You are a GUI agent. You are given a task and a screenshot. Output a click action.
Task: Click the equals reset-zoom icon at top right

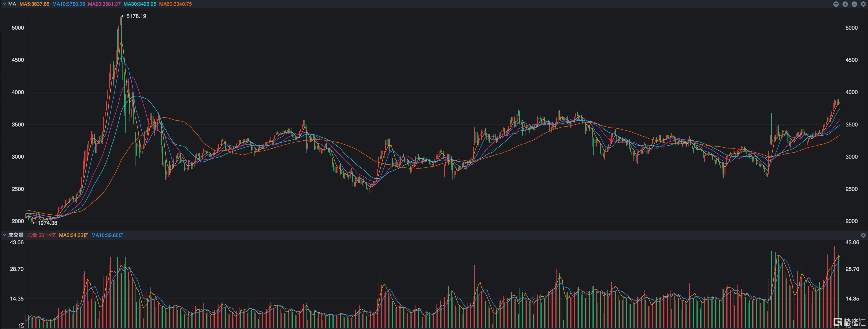[x=836, y=4]
